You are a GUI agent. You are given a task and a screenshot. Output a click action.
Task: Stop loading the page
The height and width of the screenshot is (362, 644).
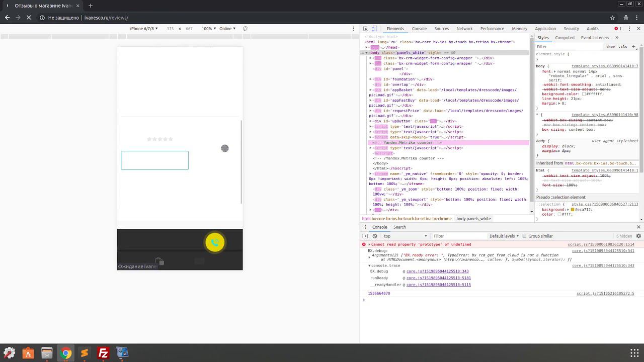29,18
